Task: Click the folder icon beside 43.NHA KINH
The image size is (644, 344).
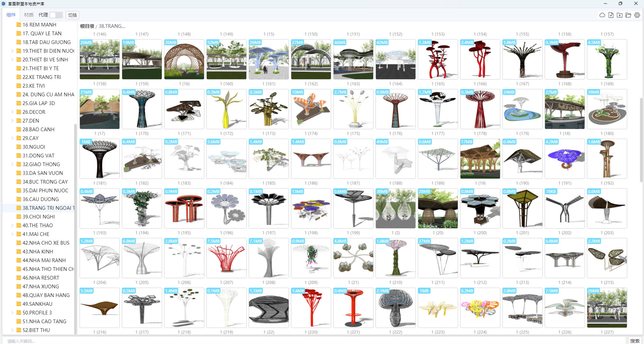Action: [19, 252]
